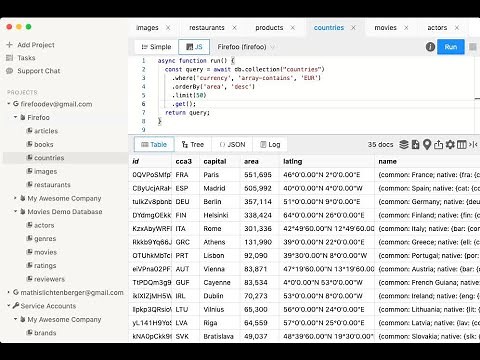480x360 pixels.
Task: Click the Tasks list icon
Action: pos(9,58)
